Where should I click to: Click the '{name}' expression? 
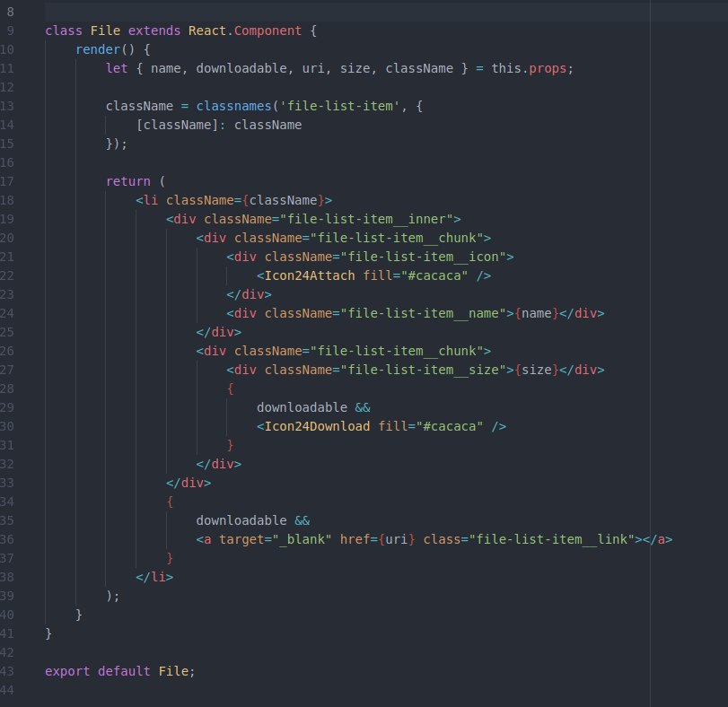[x=537, y=314]
